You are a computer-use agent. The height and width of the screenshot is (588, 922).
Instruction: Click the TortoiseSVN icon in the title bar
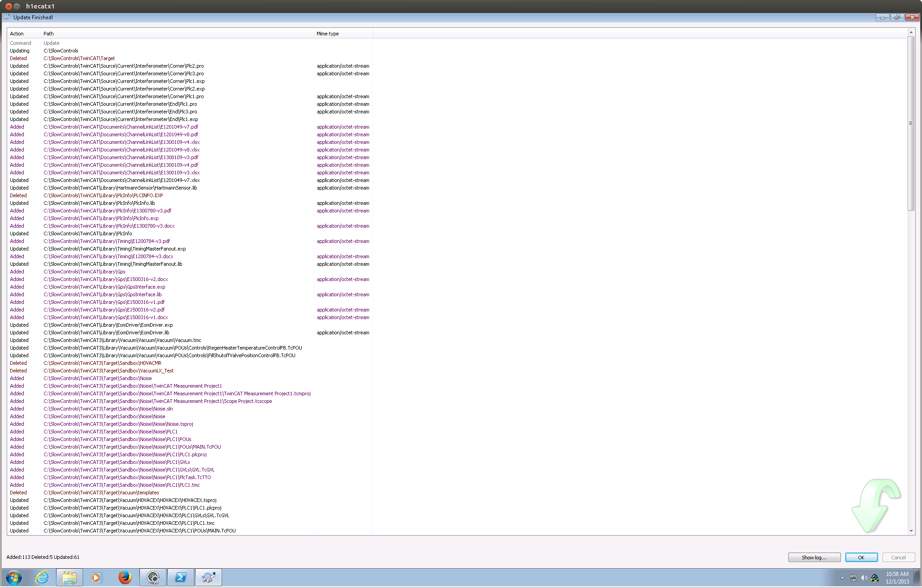6,17
